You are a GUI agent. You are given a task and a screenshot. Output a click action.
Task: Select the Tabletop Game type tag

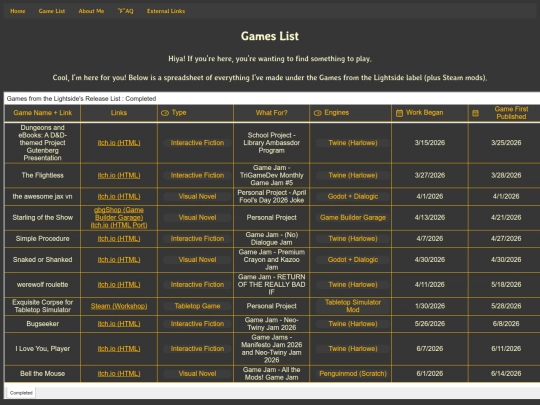tap(197, 306)
